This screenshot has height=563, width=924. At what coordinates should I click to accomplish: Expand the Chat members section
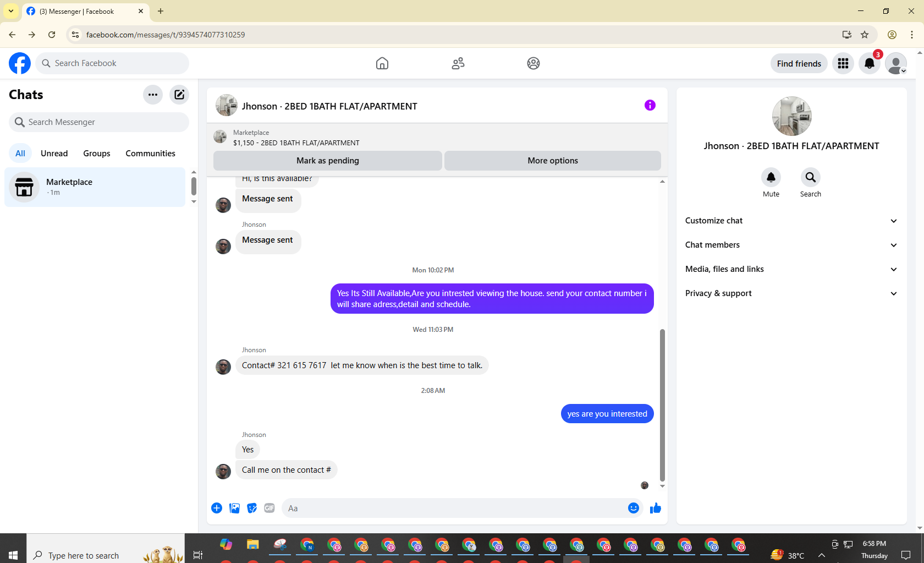pos(791,245)
